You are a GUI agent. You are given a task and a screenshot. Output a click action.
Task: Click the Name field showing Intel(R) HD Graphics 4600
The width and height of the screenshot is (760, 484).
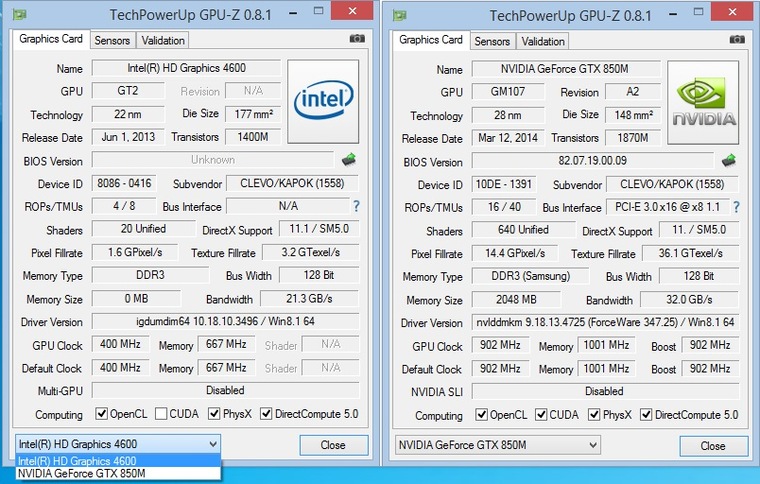coord(186,68)
